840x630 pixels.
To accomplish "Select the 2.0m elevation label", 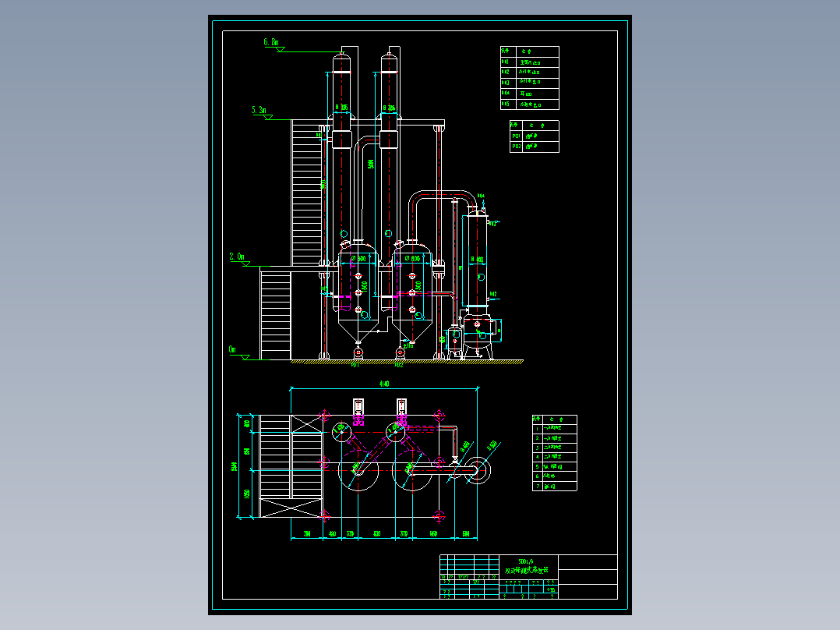I will pos(237,257).
